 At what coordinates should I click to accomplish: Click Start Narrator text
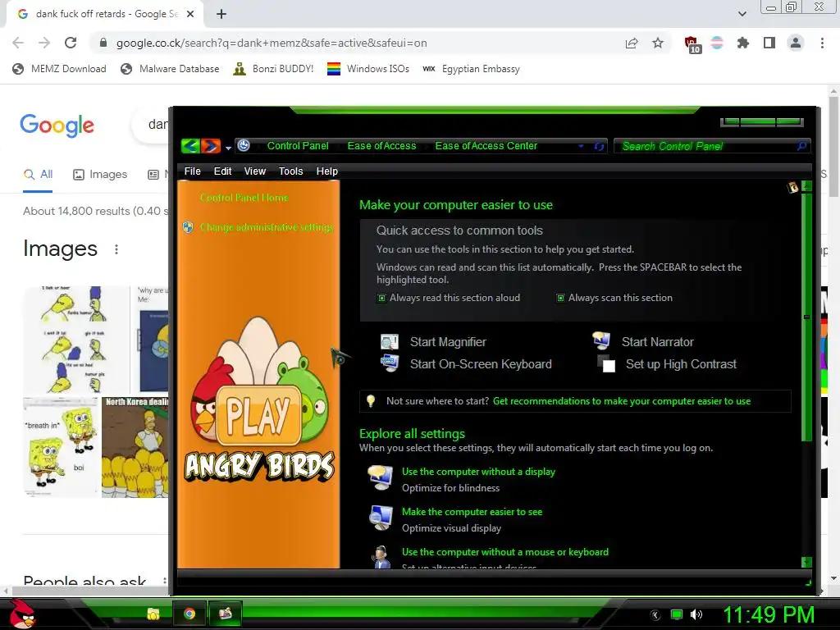[657, 342]
